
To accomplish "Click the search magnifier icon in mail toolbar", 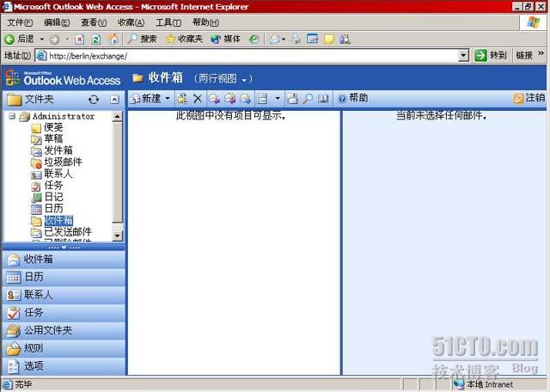I will tap(308, 99).
